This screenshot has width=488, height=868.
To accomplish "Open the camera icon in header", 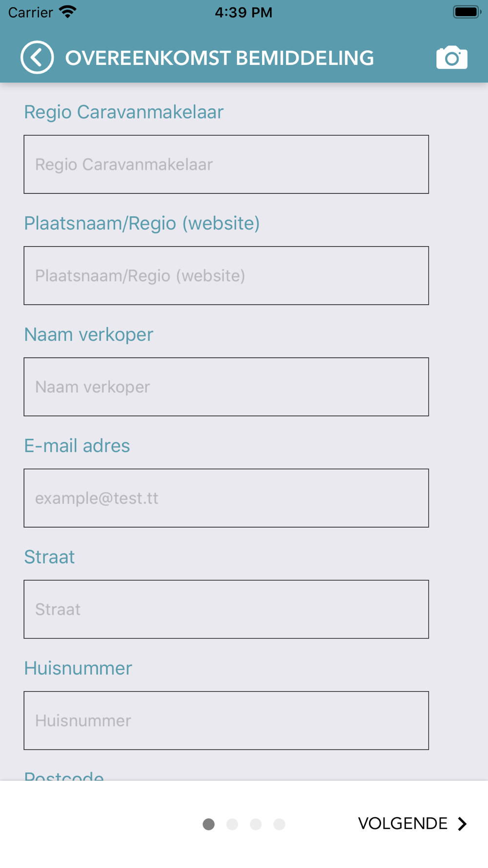I will coord(451,58).
